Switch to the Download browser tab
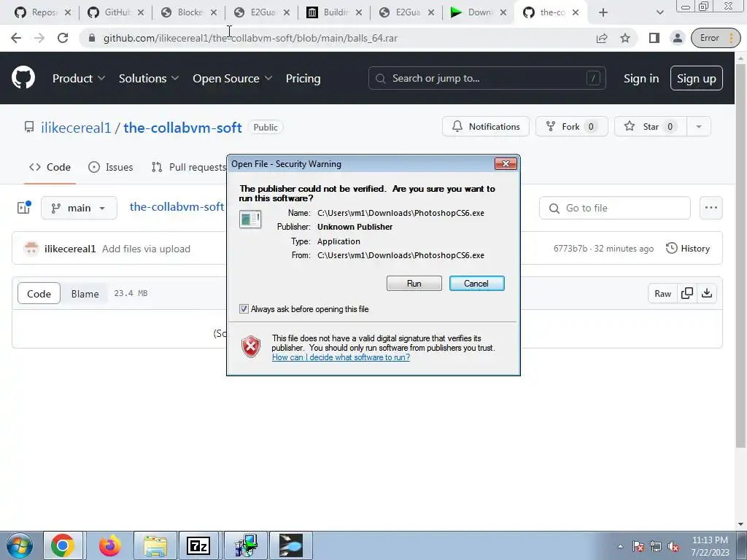The image size is (747, 560). tap(480, 13)
